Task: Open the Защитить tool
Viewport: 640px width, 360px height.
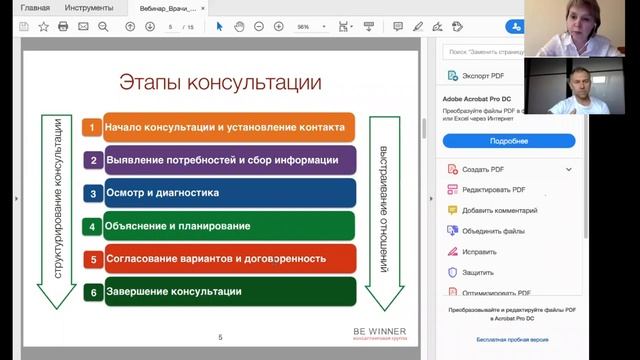Action: click(x=478, y=272)
